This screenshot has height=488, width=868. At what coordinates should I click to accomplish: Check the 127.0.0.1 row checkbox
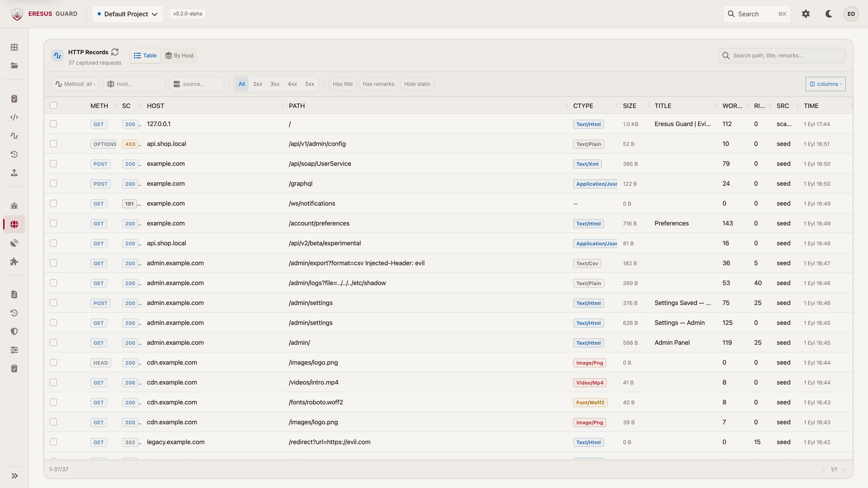click(x=53, y=124)
